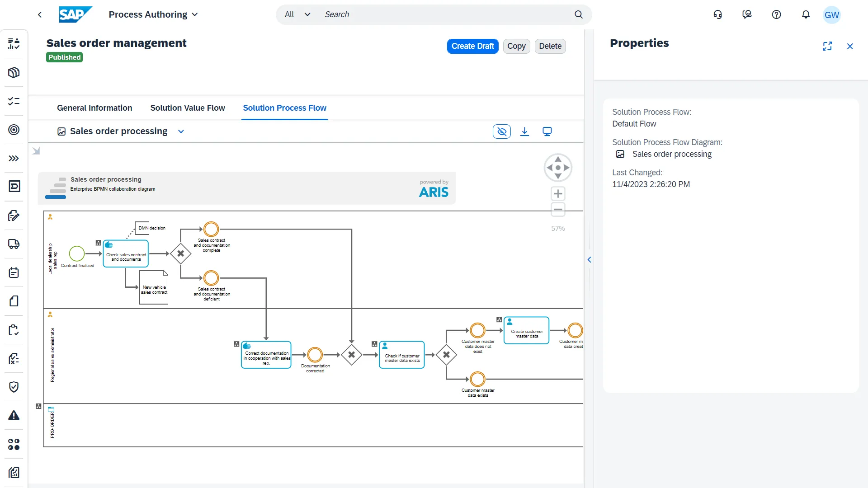Open the pencil edit document sidebar icon

point(14,216)
